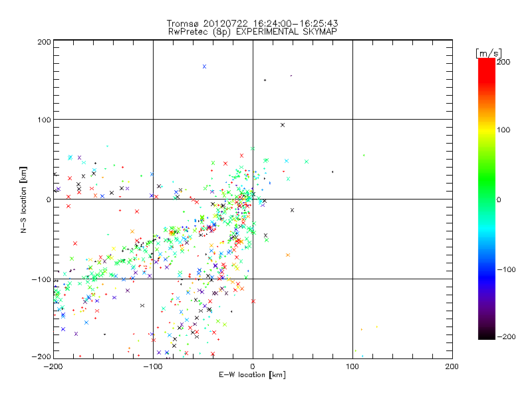Click the y-axis tick label "100" at left
The width and height of the screenshot is (532, 399).
[44, 120]
